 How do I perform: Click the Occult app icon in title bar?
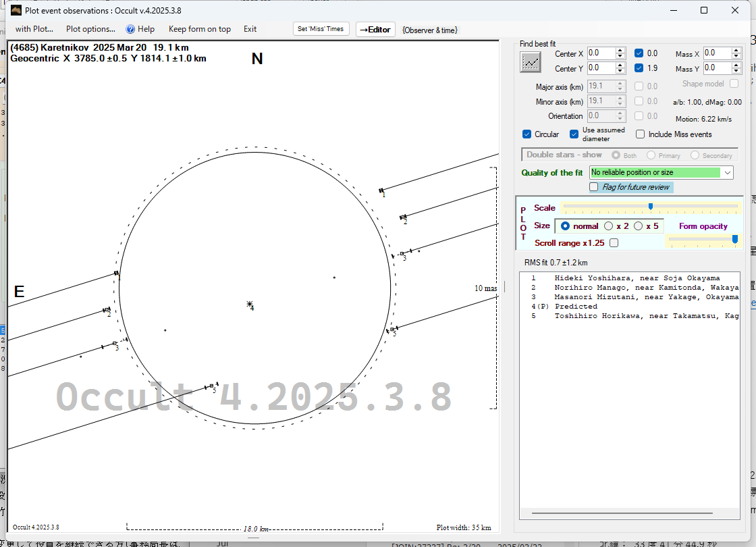(x=16, y=10)
